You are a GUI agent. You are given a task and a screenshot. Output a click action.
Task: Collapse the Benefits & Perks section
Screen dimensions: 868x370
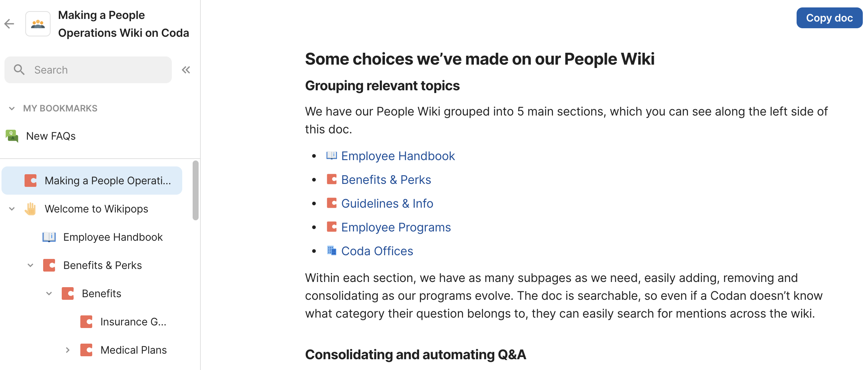pos(30,265)
